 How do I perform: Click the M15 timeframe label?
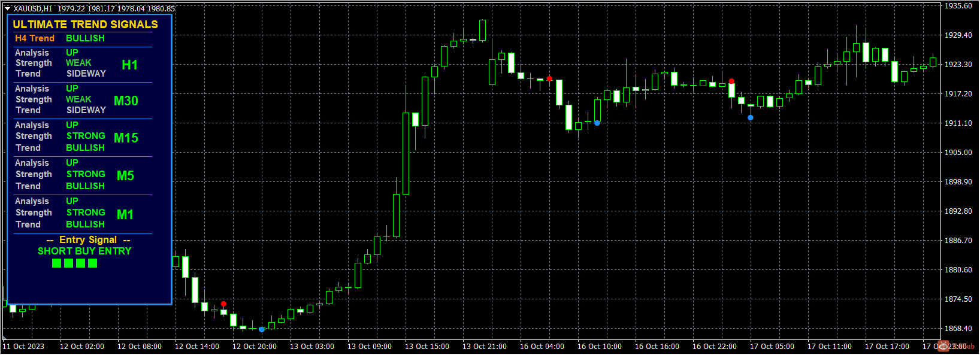pos(126,138)
